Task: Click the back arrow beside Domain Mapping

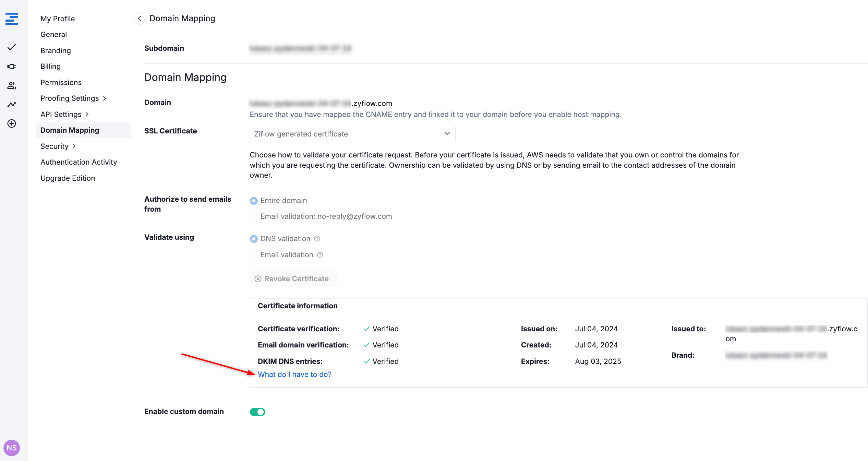Action: [139, 19]
